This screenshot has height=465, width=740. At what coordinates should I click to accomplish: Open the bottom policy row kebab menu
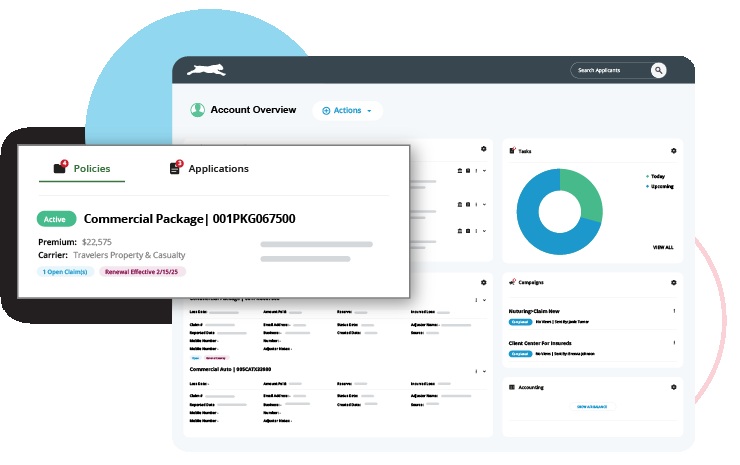[x=476, y=231]
